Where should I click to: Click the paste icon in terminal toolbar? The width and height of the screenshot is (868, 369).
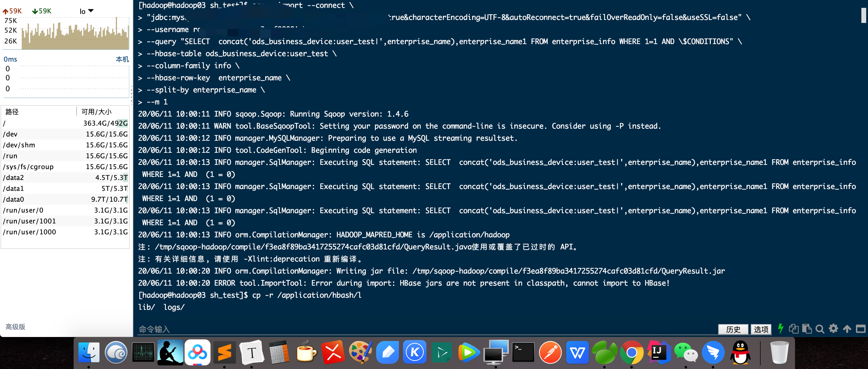coord(807,329)
